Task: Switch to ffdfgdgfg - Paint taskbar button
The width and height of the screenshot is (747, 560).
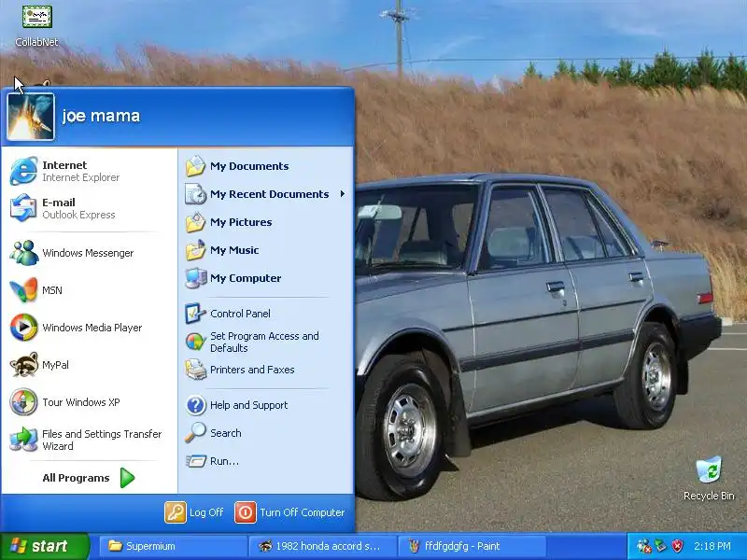Action: pyautogui.click(x=472, y=546)
